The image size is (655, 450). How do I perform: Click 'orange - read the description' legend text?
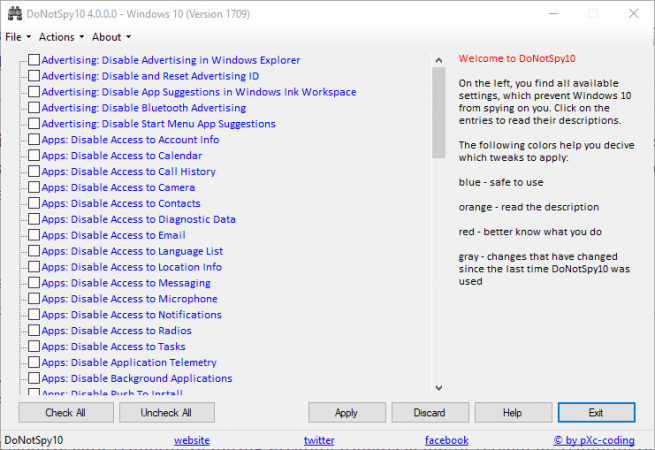point(528,207)
